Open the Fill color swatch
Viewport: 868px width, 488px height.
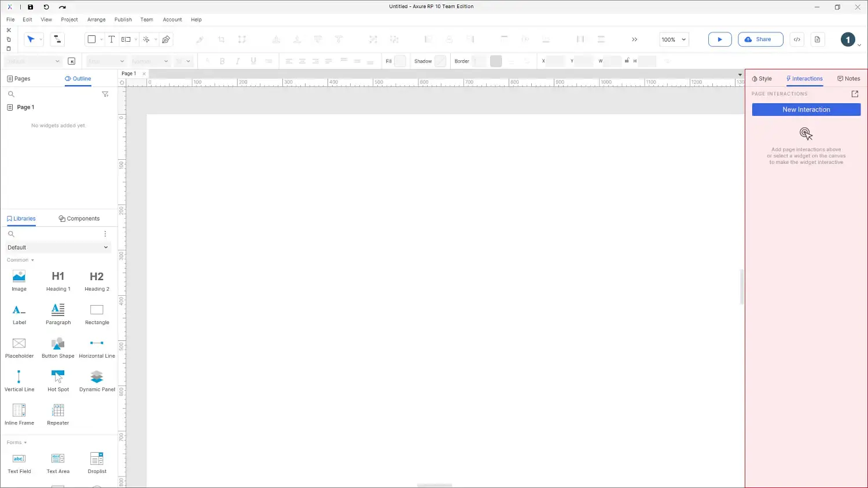tap(400, 61)
